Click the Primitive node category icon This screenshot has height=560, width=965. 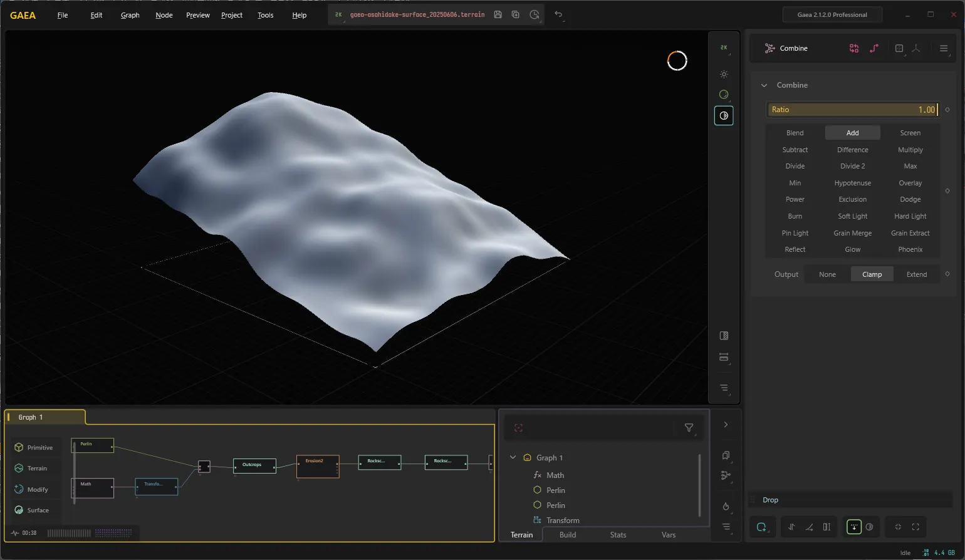(x=19, y=447)
